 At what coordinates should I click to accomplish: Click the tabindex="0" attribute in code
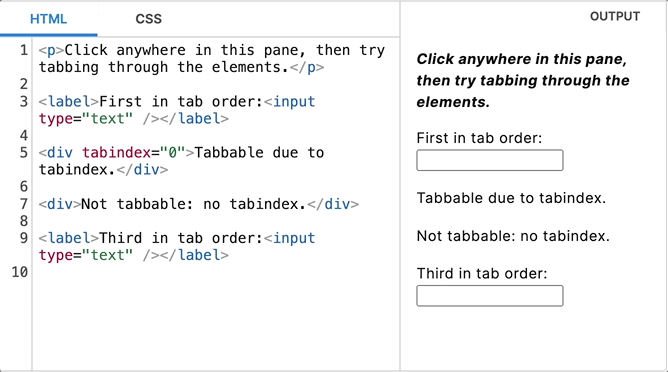coord(134,153)
